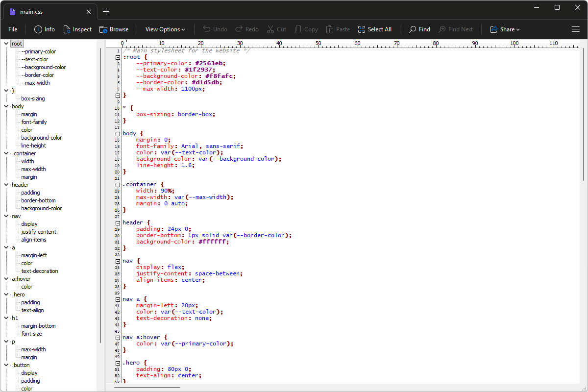
Task: Select box-sizing in tree
Action: click(x=33, y=98)
